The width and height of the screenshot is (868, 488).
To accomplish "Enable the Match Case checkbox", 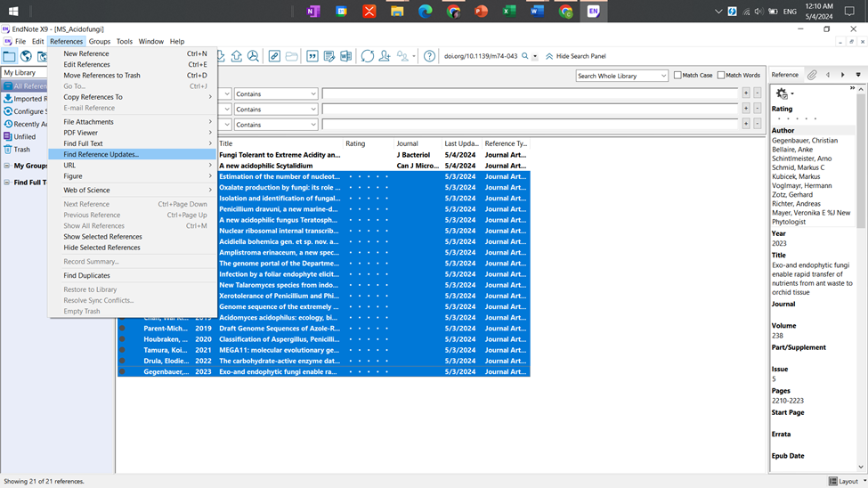I will click(x=677, y=75).
